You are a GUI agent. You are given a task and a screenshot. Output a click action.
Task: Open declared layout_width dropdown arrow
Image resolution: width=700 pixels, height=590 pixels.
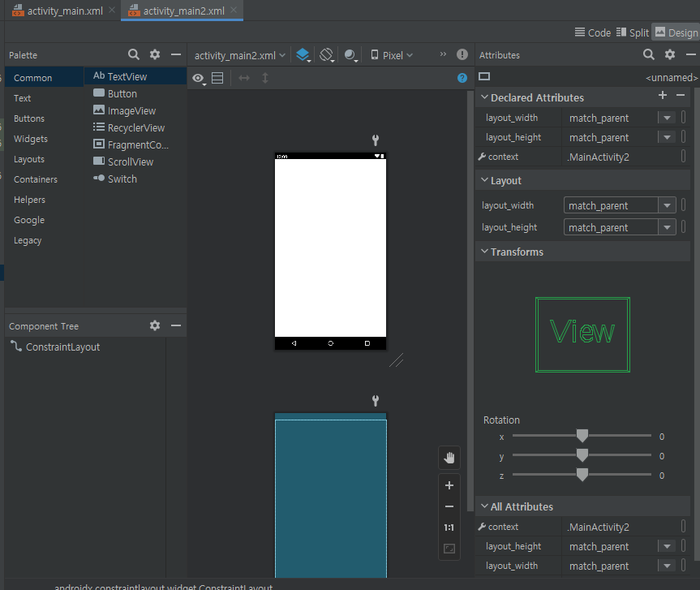(667, 118)
